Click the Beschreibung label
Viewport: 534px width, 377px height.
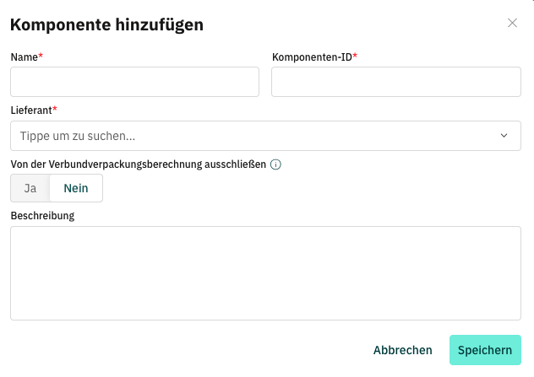click(x=43, y=216)
